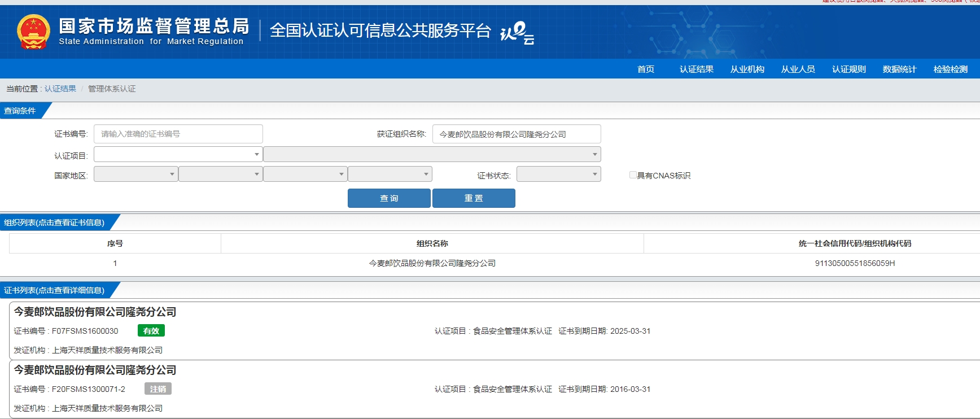
Task: Select the 证书列表 section header
Action: [55, 290]
